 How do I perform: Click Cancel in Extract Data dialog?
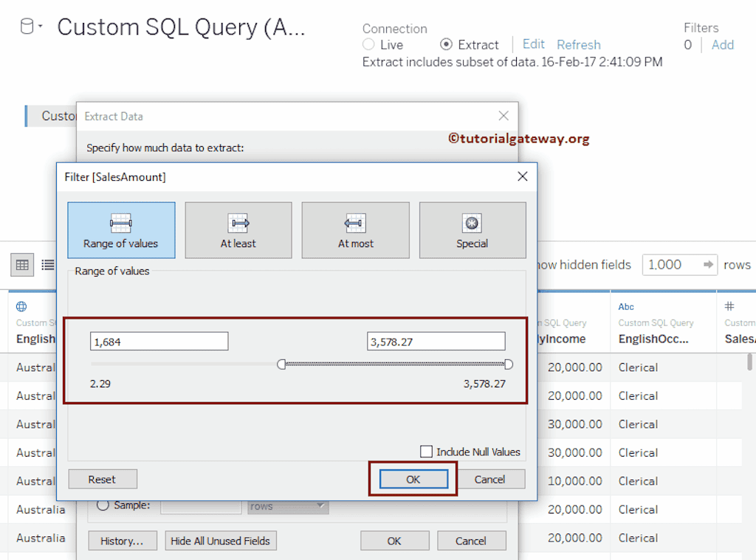pos(472,541)
